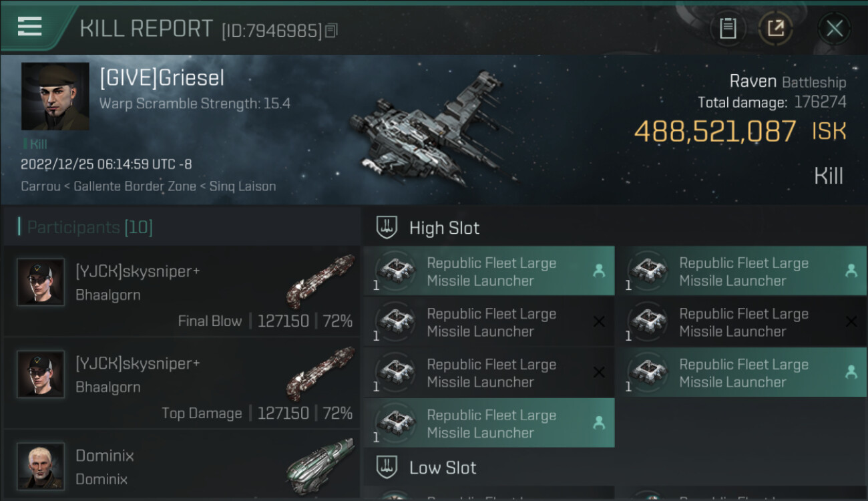Copy the kill report ID
Viewport: 868px width, 501px height.
click(x=332, y=30)
